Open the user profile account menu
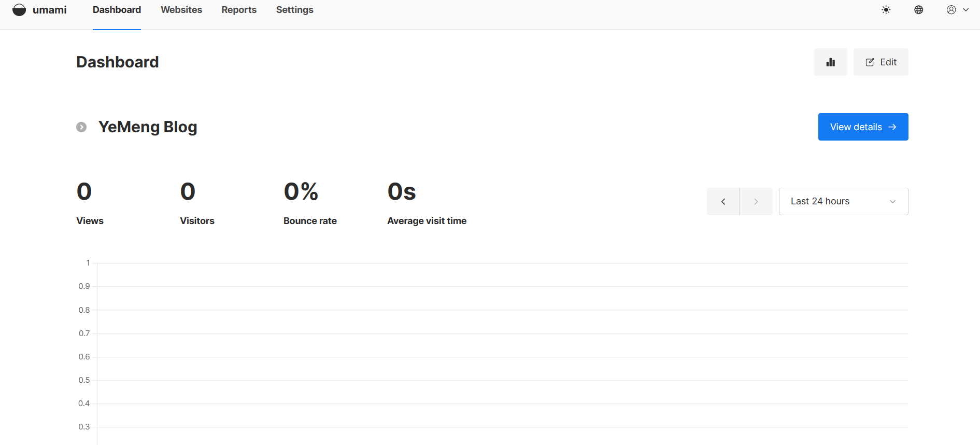The height and width of the screenshot is (445, 980). [x=951, y=10]
